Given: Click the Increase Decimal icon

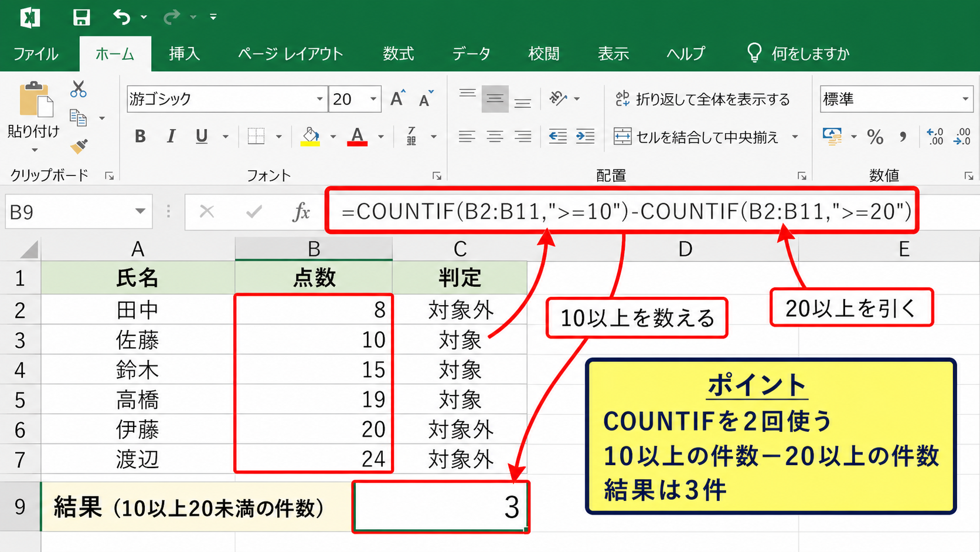Looking at the screenshot, I should (x=935, y=137).
